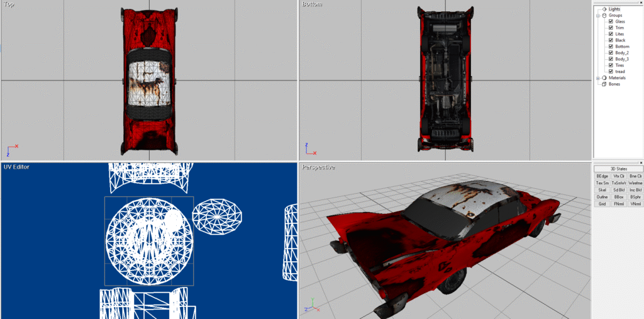
Task: Toggle the Wirefme display button
Action: (635, 183)
